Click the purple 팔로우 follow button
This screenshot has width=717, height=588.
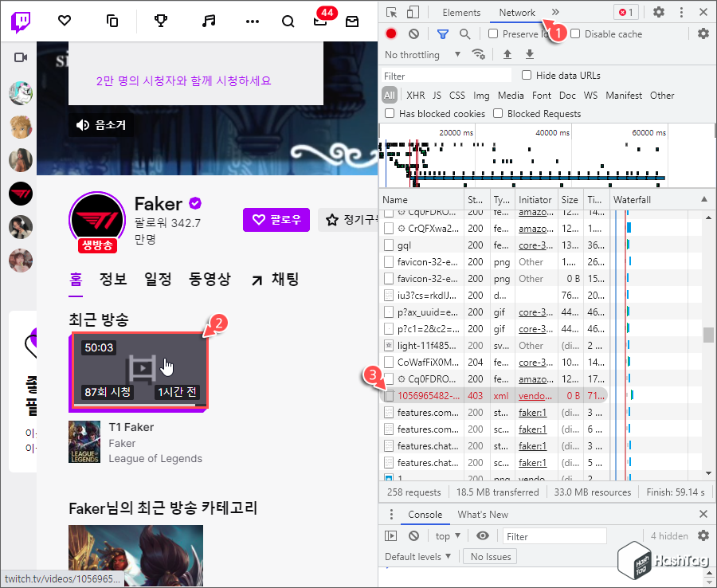pos(276,219)
